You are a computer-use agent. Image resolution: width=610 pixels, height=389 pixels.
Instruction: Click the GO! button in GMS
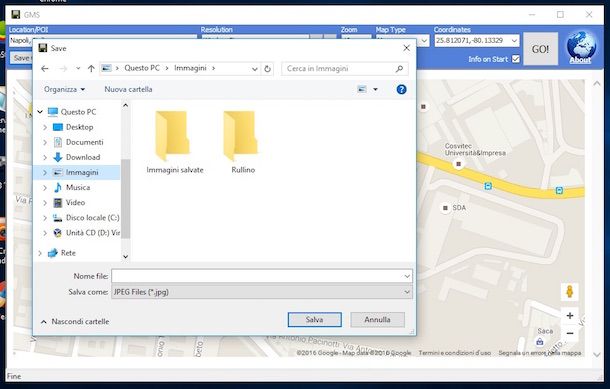540,49
